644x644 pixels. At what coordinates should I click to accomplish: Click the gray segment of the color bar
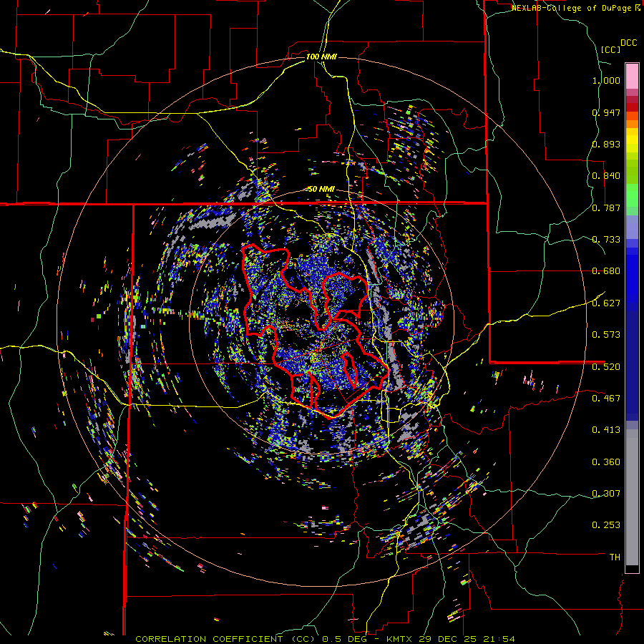632,497
